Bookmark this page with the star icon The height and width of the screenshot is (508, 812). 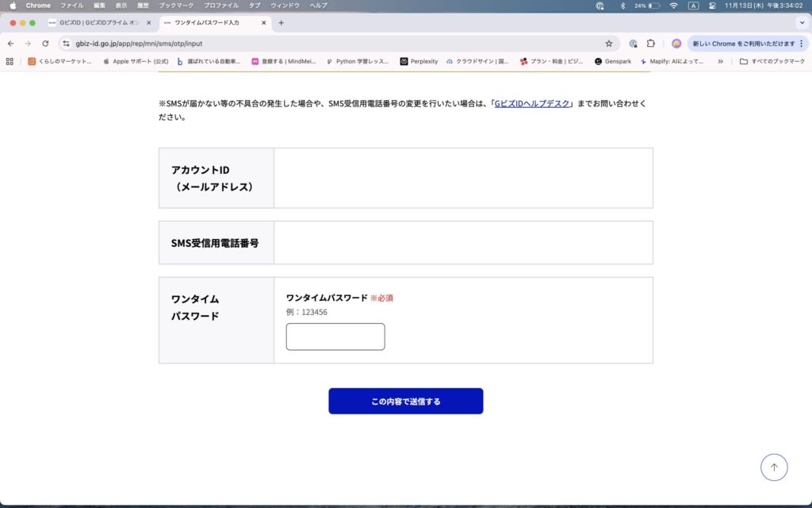click(609, 44)
